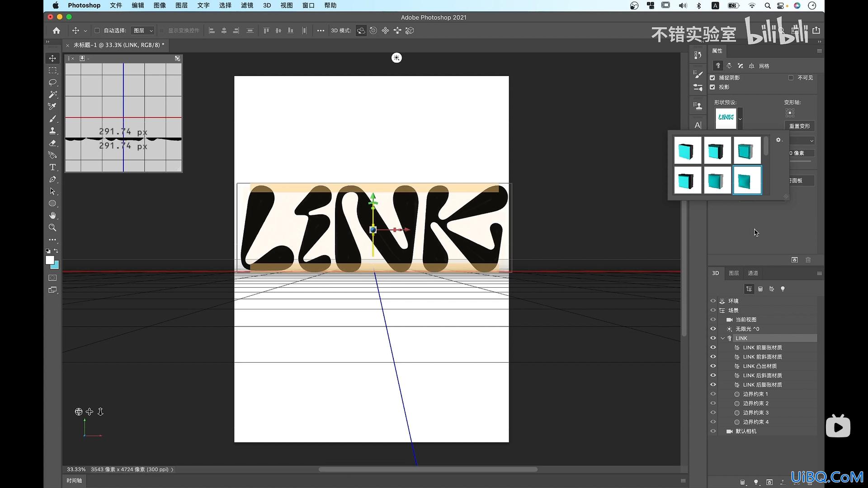Select the Eraser tool

click(52, 143)
